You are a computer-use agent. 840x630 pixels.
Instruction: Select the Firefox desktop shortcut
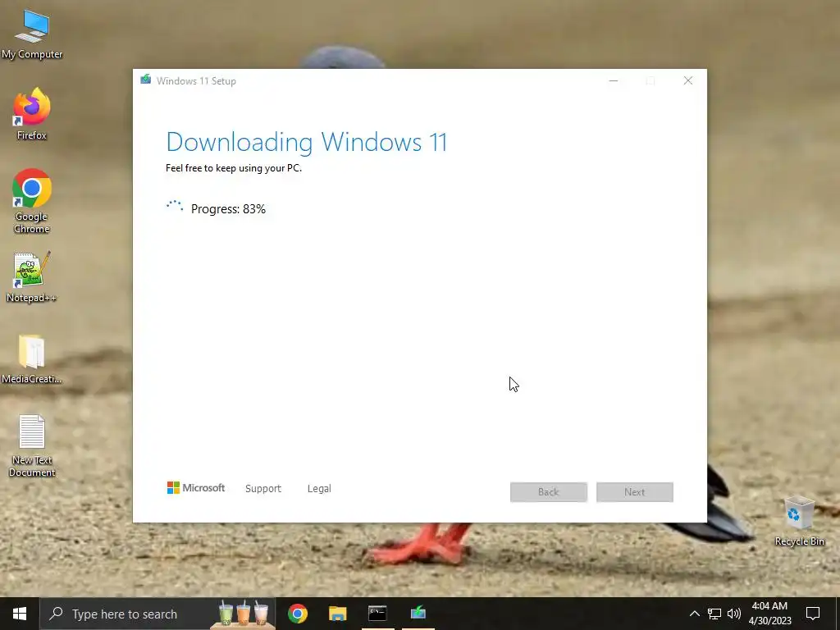click(32, 114)
